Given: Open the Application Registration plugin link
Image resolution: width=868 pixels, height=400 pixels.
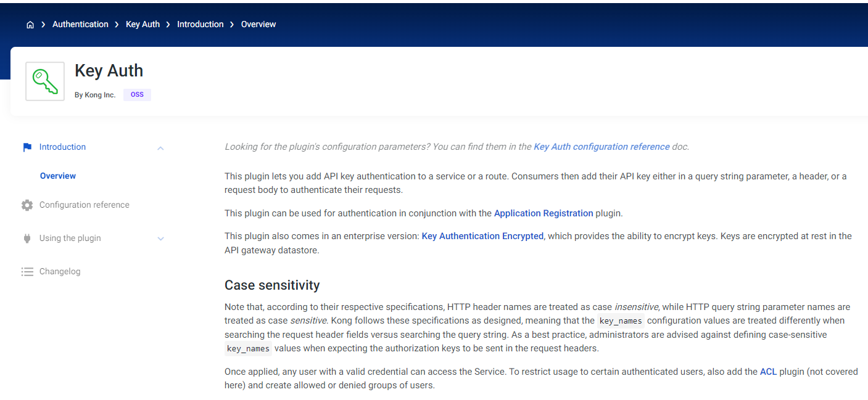Looking at the screenshot, I should pyautogui.click(x=544, y=213).
